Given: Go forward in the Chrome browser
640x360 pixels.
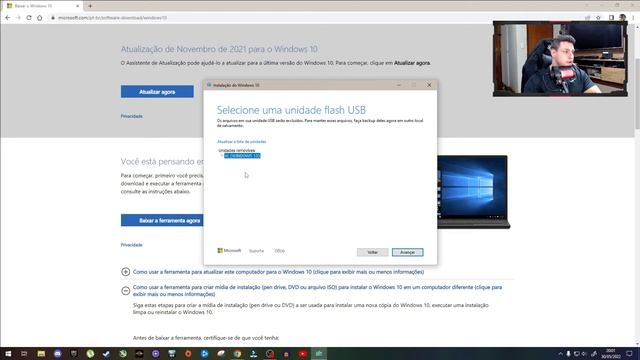Looking at the screenshot, I should 18,18.
